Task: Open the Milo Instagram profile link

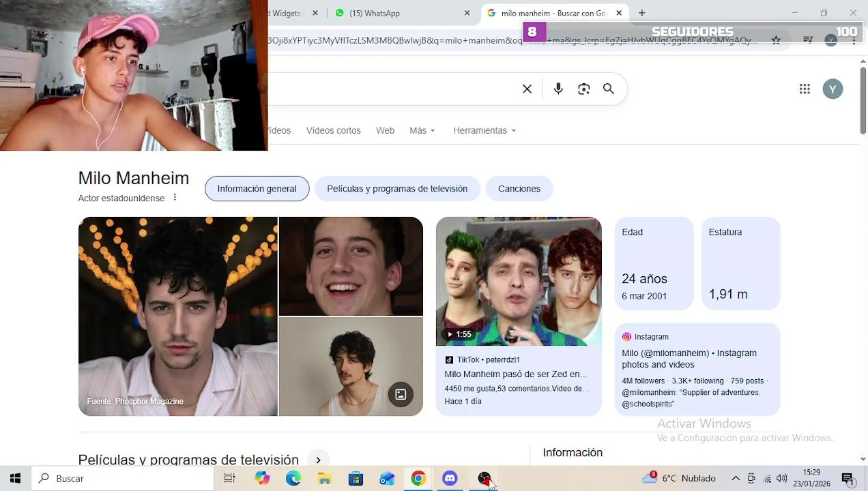Action: point(689,359)
